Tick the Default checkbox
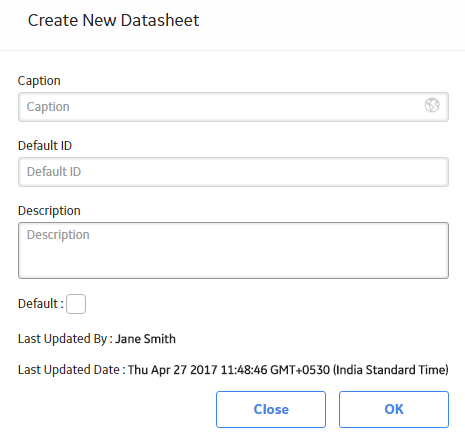 (x=76, y=304)
